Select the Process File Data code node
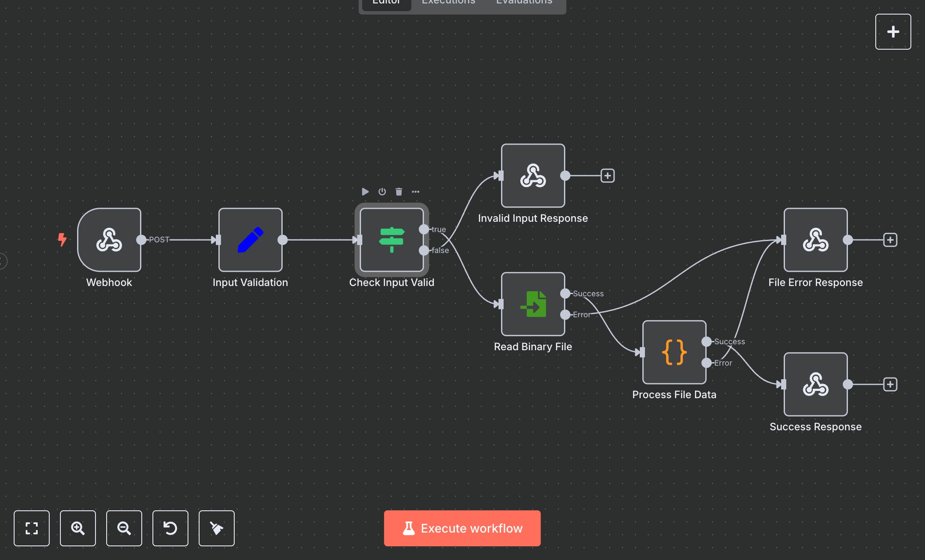The height and width of the screenshot is (560, 925). [674, 352]
